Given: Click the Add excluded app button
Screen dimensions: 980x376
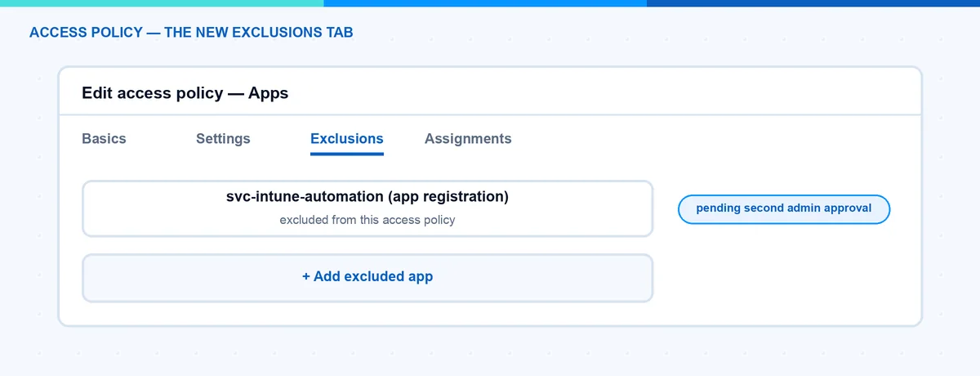Looking at the screenshot, I should coord(367,277).
